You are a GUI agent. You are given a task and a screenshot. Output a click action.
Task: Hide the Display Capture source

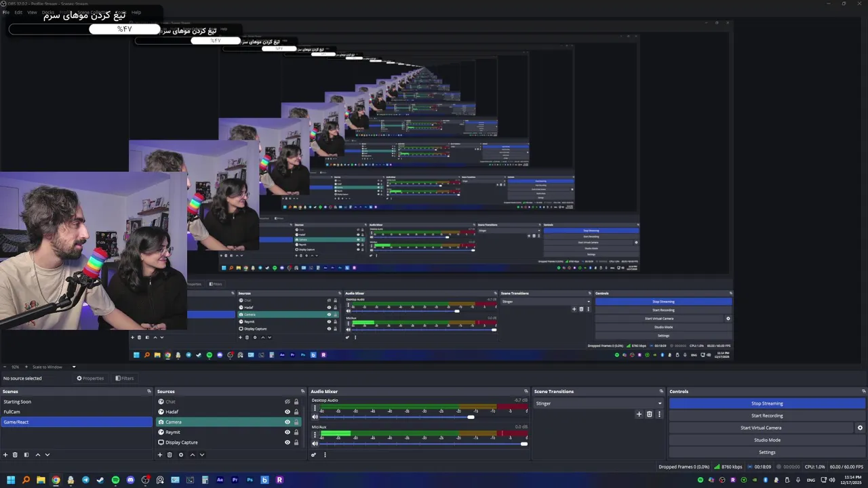coord(288,443)
